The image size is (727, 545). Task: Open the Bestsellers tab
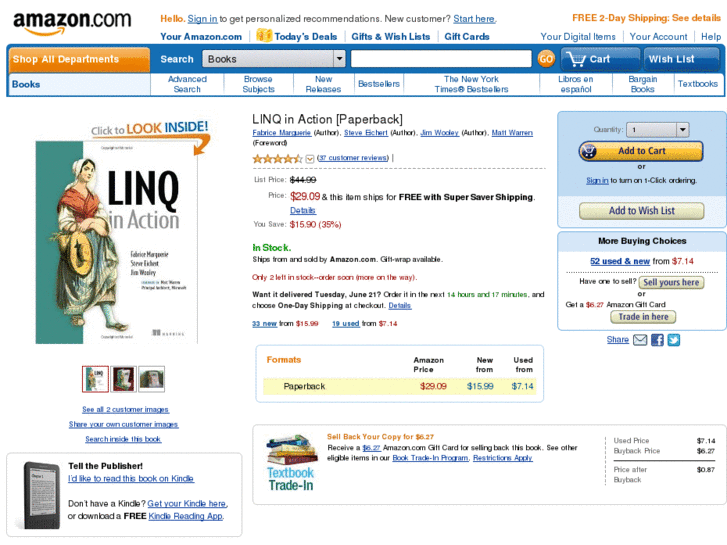pyautogui.click(x=379, y=84)
